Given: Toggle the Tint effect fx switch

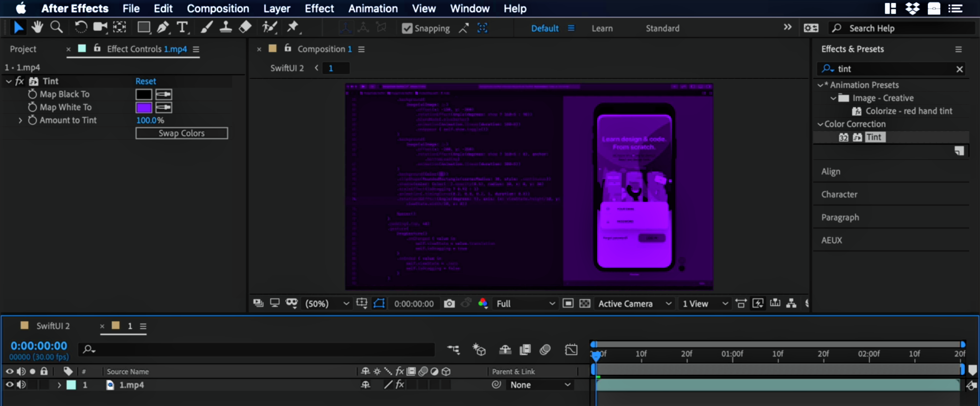Looking at the screenshot, I should coord(19,81).
